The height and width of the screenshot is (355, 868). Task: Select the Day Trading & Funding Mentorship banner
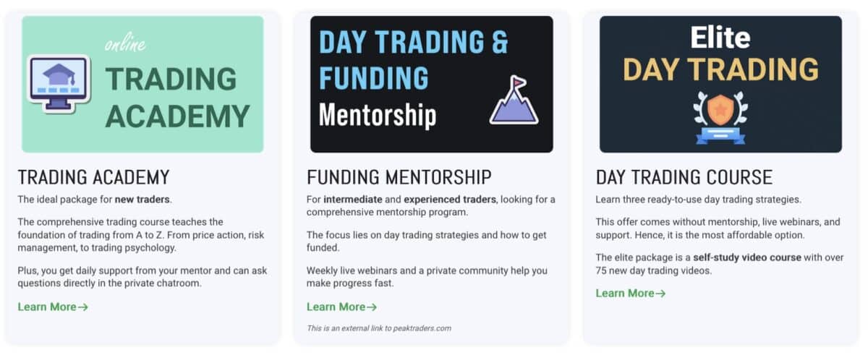pyautogui.click(x=431, y=84)
